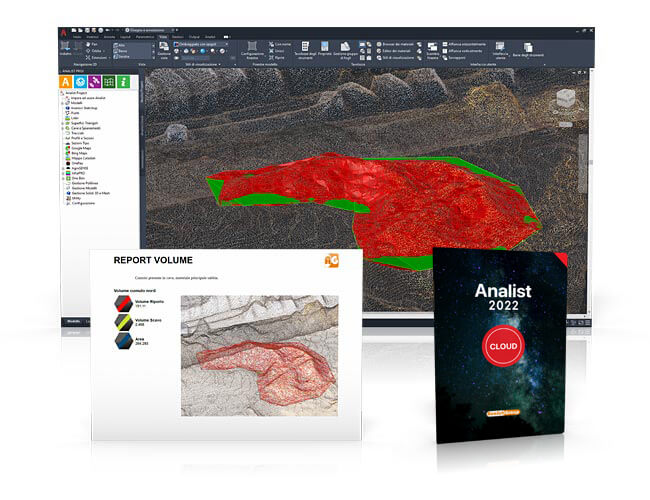The width and height of the screenshot is (650, 500).
Task: Click the Ripris viewport tool
Action: (x=276, y=58)
